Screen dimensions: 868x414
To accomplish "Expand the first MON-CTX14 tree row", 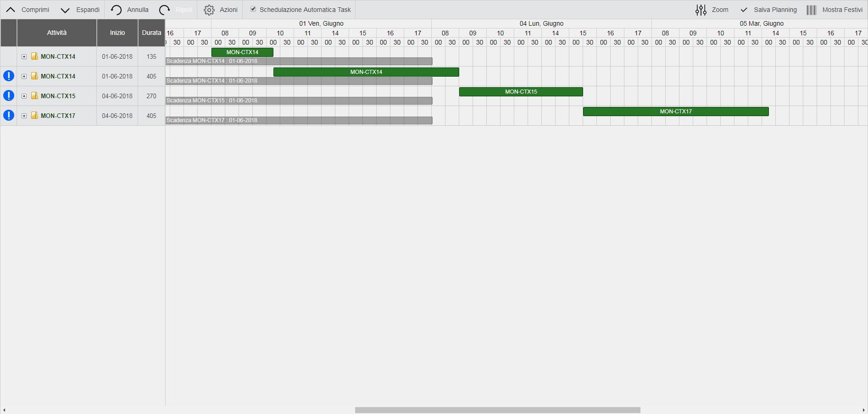I will pyautogui.click(x=24, y=56).
